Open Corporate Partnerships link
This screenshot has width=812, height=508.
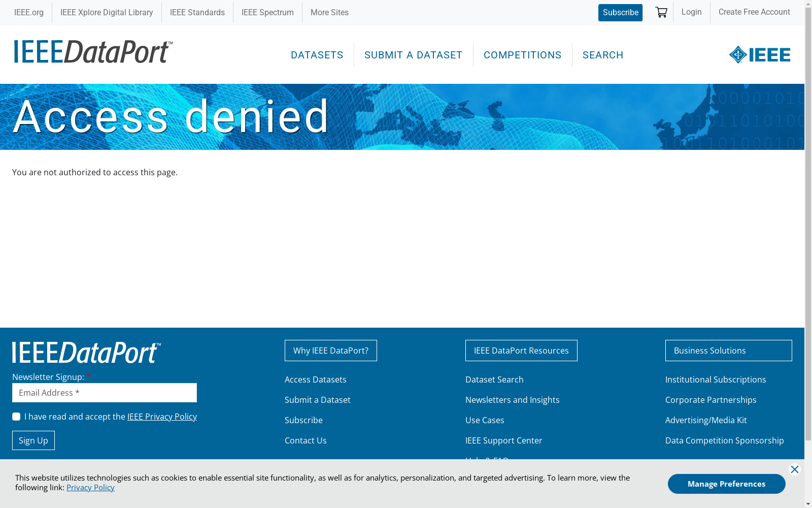click(x=711, y=400)
